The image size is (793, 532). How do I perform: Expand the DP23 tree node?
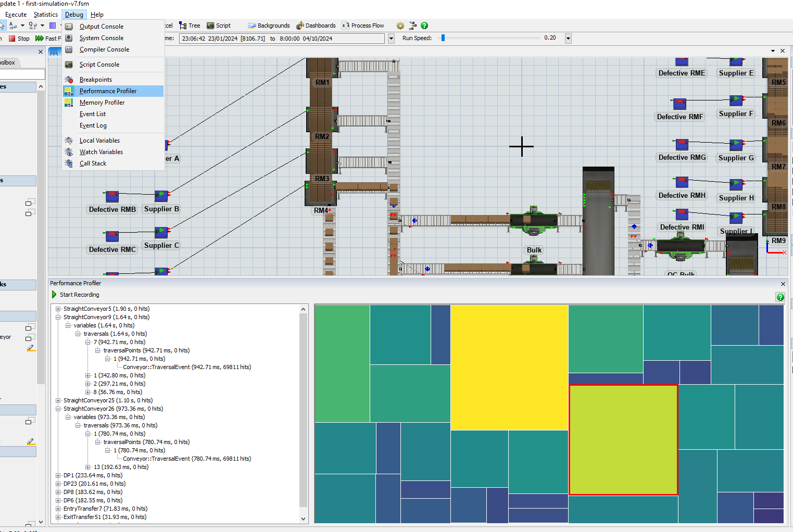pyautogui.click(x=58, y=484)
